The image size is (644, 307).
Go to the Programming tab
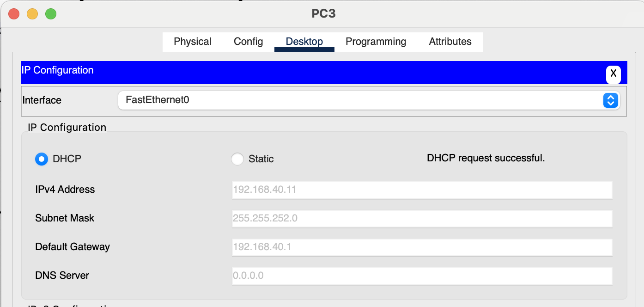(376, 42)
